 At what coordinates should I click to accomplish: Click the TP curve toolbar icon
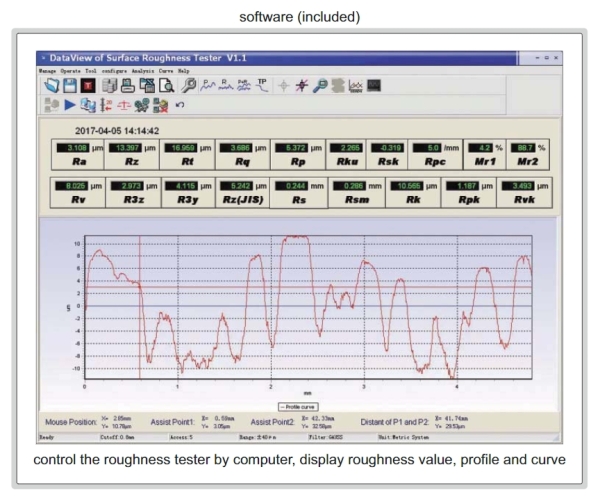click(262, 86)
